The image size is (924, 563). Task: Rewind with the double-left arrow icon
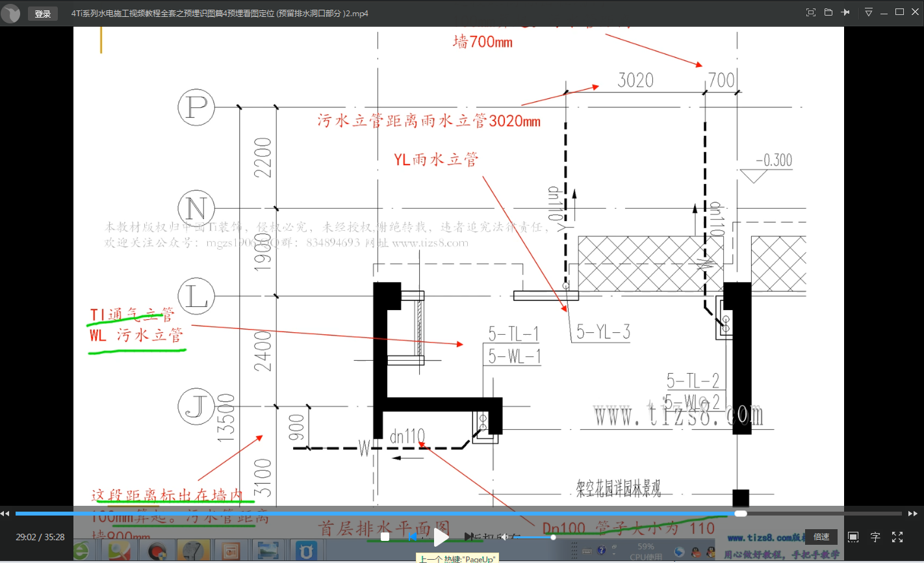(5, 514)
